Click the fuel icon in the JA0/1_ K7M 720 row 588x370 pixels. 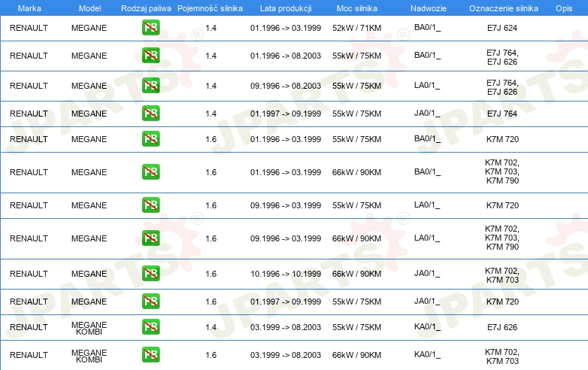coord(150,301)
